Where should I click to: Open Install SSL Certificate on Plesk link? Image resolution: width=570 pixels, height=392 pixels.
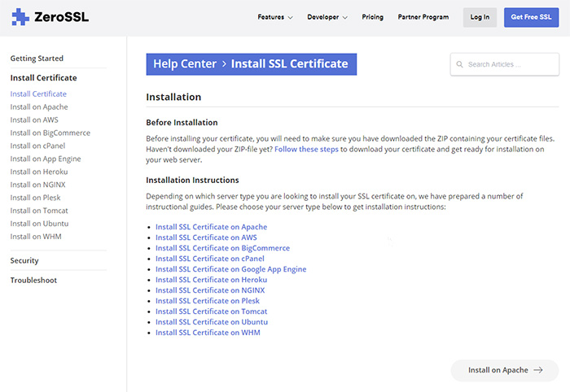click(x=208, y=301)
